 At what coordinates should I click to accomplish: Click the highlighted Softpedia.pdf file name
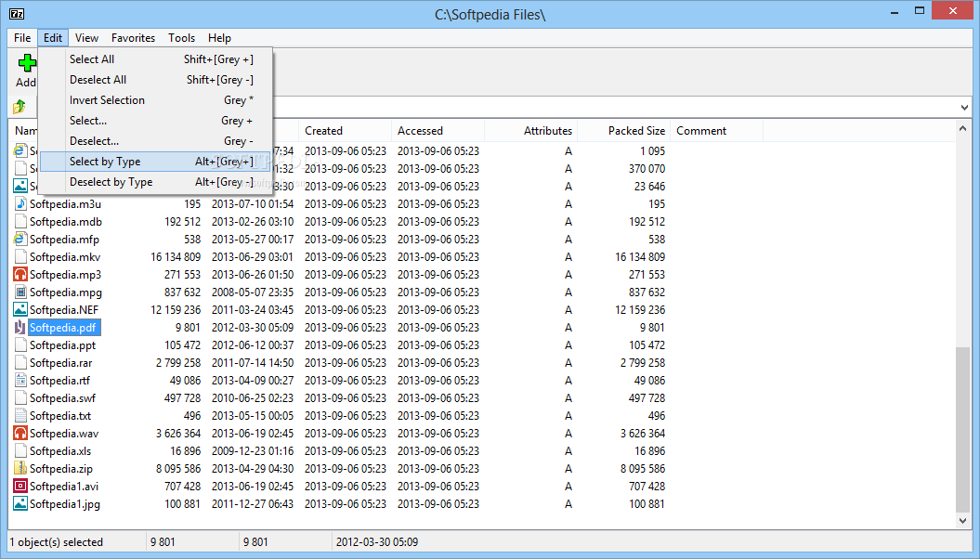pos(63,327)
